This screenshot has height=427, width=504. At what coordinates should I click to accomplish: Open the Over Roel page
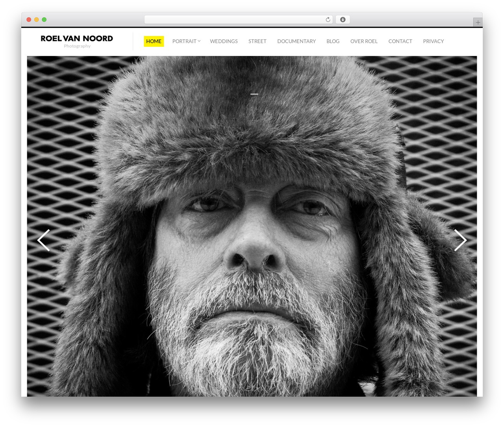point(364,41)
